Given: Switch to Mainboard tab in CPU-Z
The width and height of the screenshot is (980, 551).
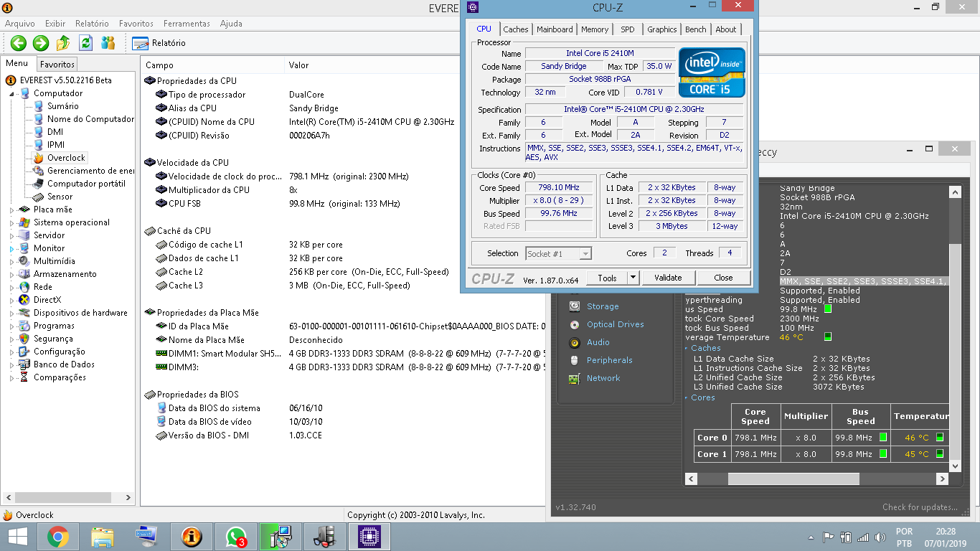Looking at the screenshot, I should coord(555,29).
